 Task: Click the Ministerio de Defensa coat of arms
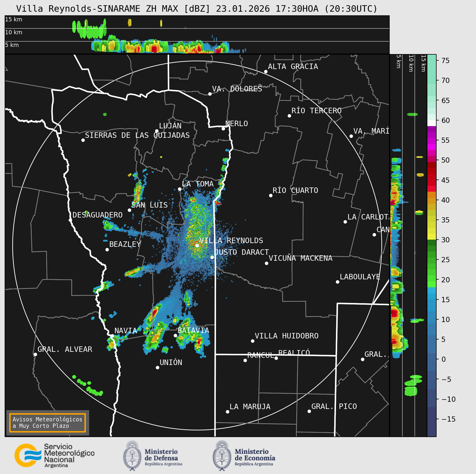pos(132,456)
